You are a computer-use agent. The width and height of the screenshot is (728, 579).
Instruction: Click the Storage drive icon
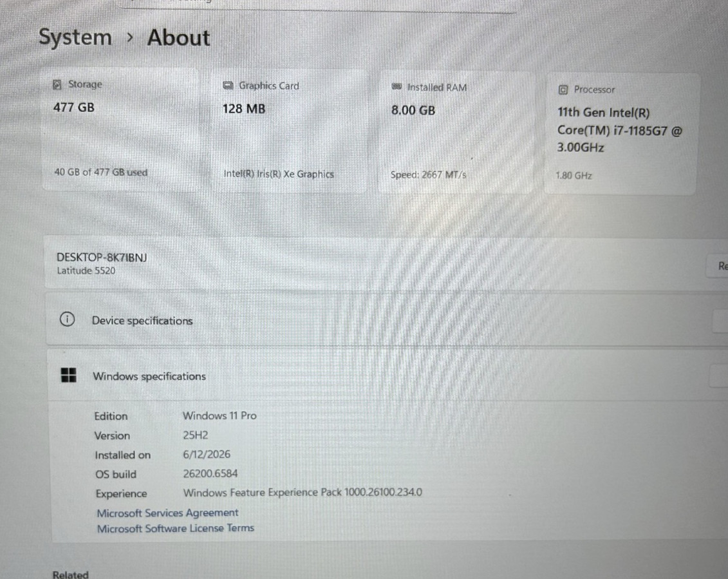pyautogui.click(x=57, y=84)
